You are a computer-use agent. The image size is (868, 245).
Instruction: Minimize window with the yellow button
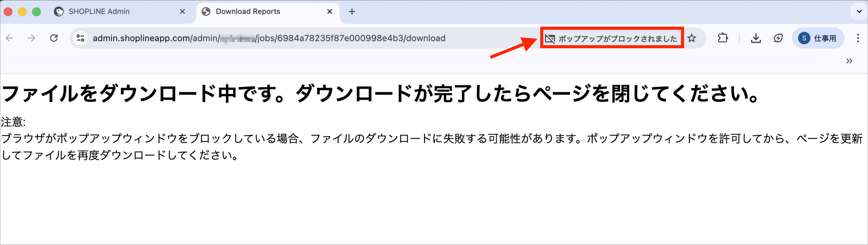22,12
